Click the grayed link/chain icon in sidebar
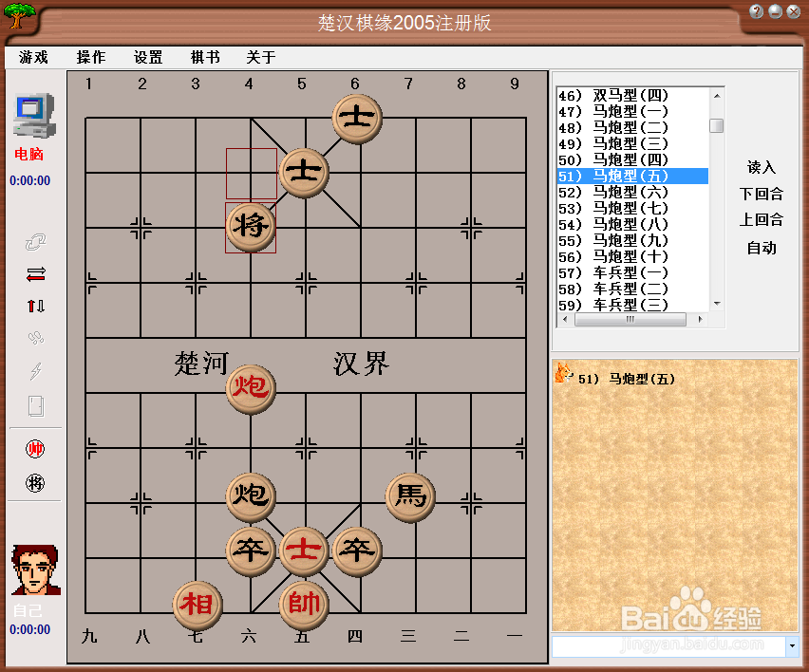Screen dimensions: 809x672 click(35, 242)
